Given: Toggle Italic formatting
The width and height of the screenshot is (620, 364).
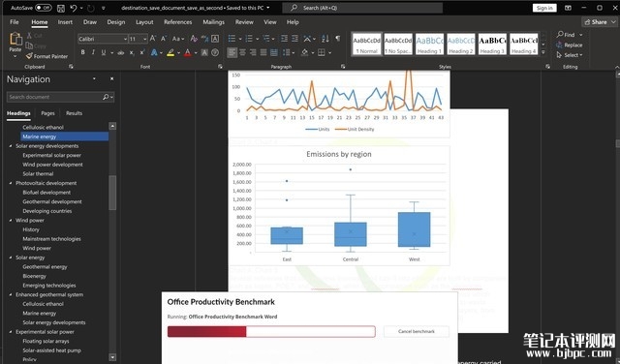Looking at the screenshot, I should tap(93, 52).
